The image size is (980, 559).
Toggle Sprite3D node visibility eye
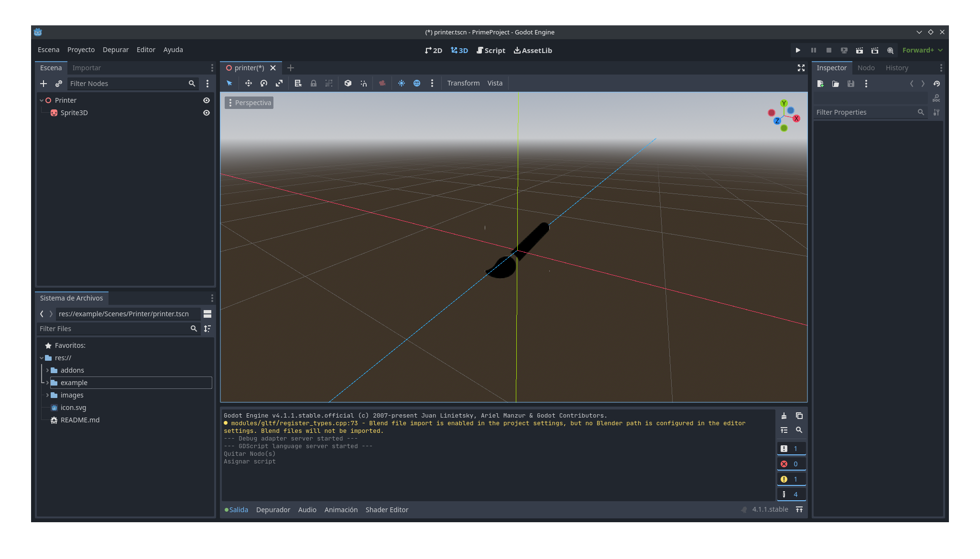207,113
